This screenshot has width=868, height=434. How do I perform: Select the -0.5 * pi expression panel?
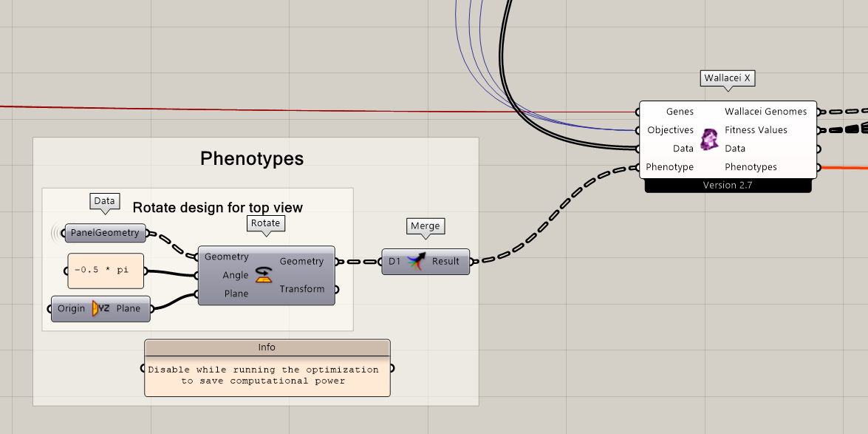click(x=105, y=271)
